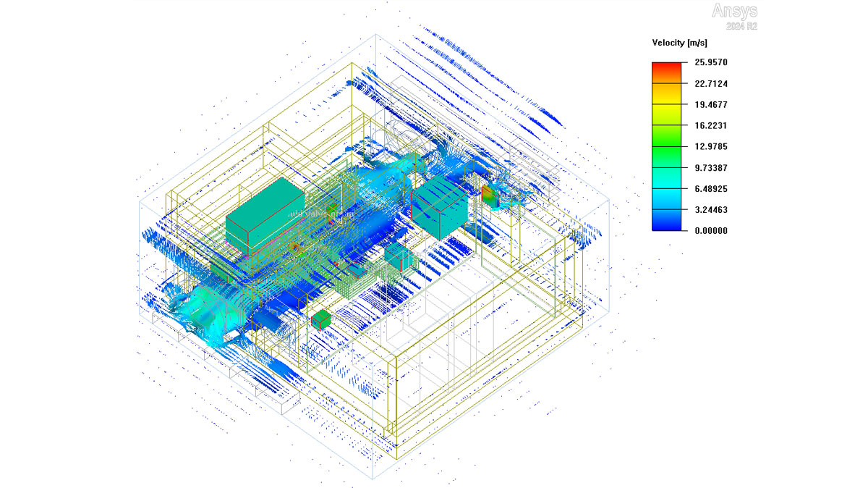Select the large teal rectangular block
The width and height of the screenshot is (868, 488).
266,213
